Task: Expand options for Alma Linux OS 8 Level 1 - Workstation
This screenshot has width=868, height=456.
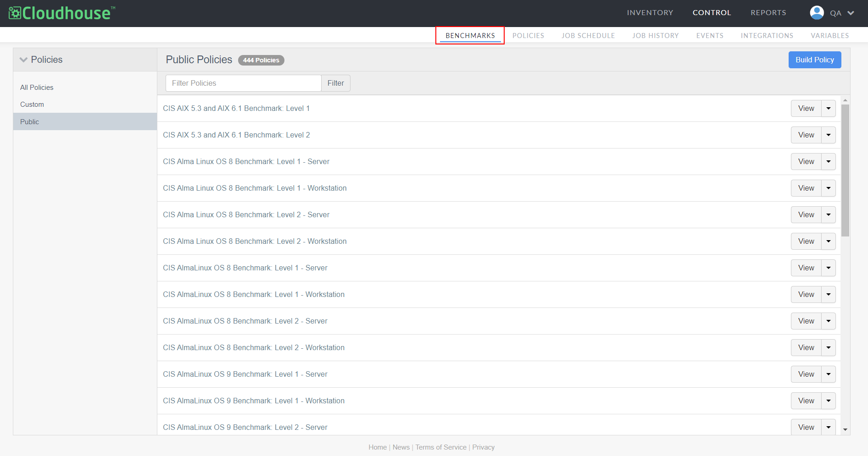Action: click(x=828, y=188)
